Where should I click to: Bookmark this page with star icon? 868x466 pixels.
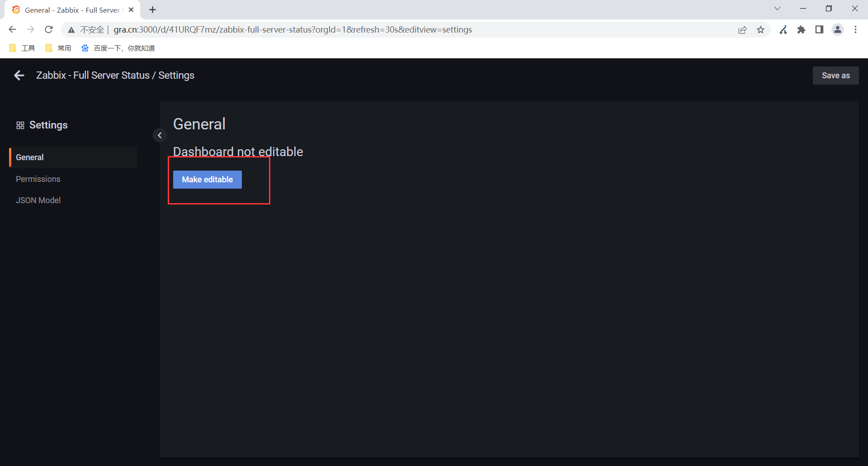(761, 30)
